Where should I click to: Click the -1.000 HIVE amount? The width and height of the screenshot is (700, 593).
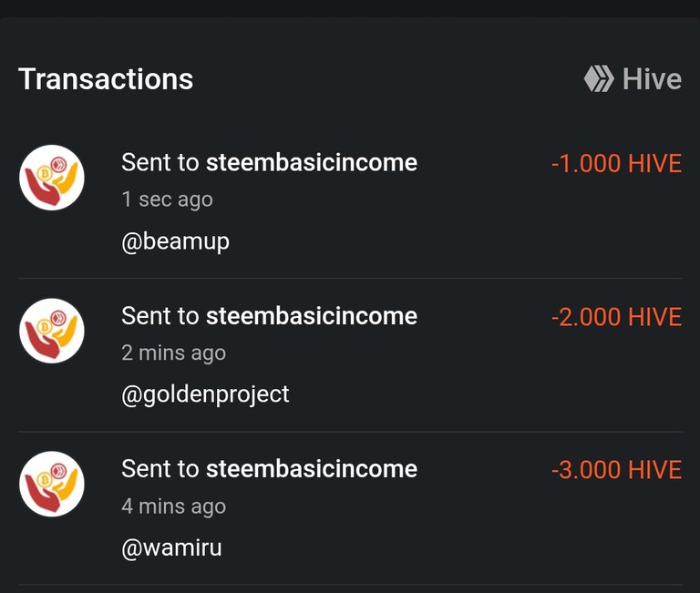[616, 163]
